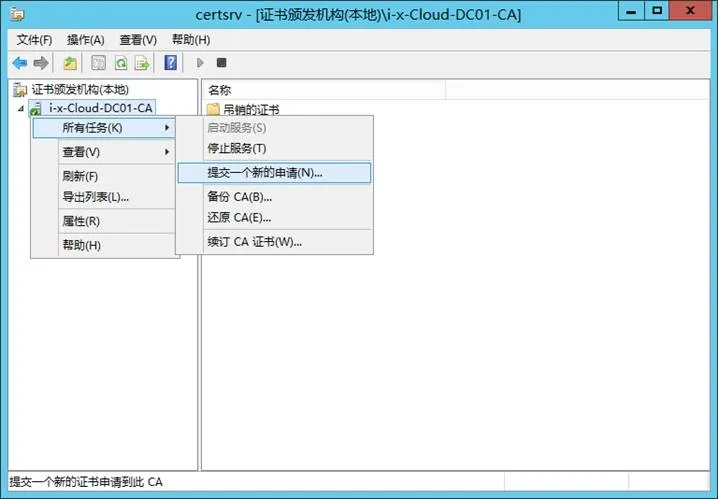This screenshot has height=499, width=718.
Task: Select 启动服务(S) in the submenu
Action: 274,128
